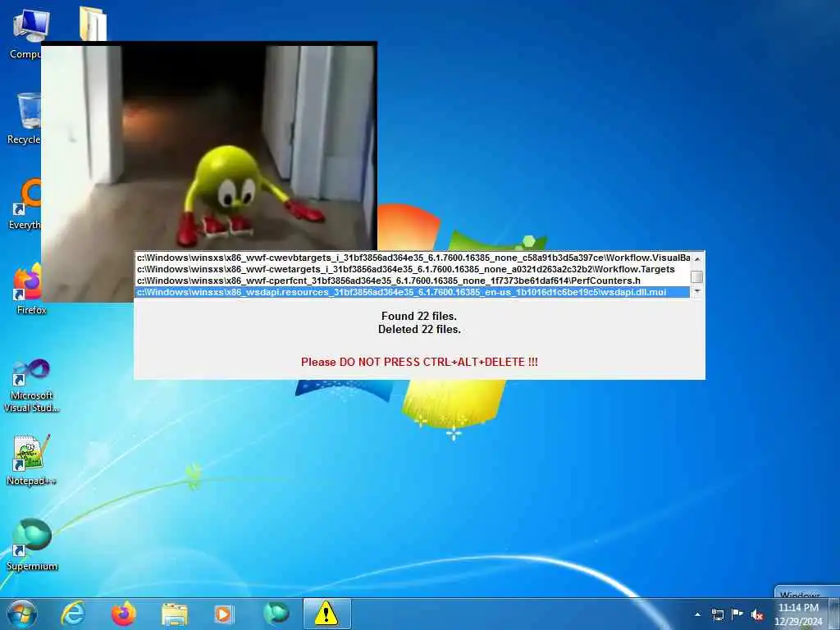Open the clock showing 11:14 PM
The height and width of the screenshot is (630, 840).
(798, 614)
